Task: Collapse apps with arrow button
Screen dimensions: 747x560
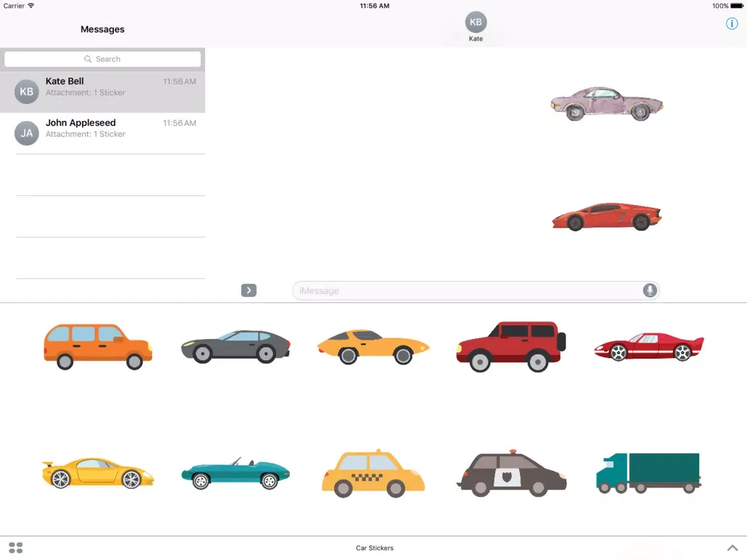Action: tap(249, 291)
